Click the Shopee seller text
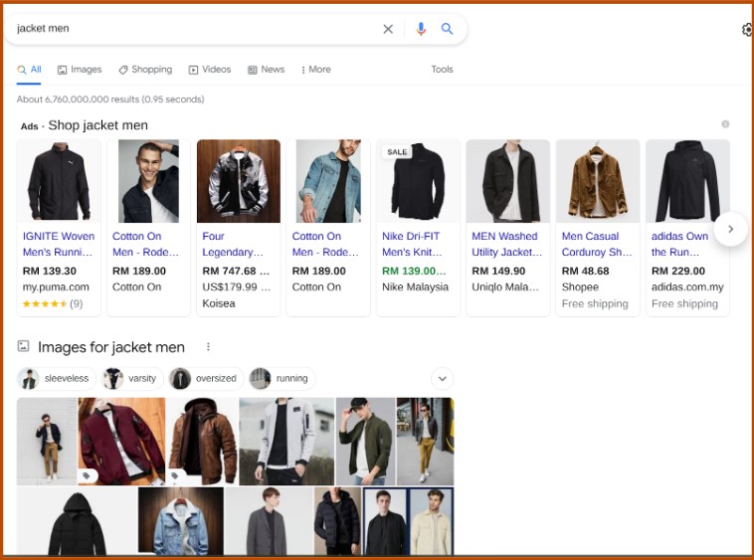754x560 pixels. click(x=580, y=287)
